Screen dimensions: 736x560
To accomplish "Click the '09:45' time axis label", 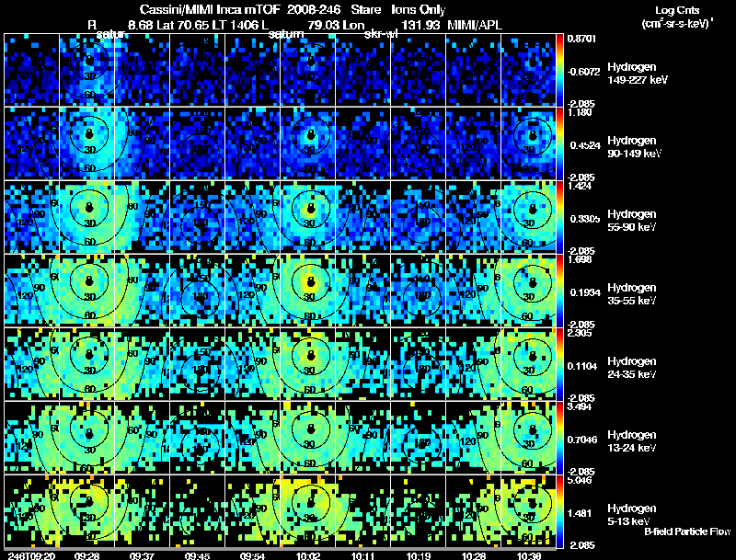I will coord(197,555).
